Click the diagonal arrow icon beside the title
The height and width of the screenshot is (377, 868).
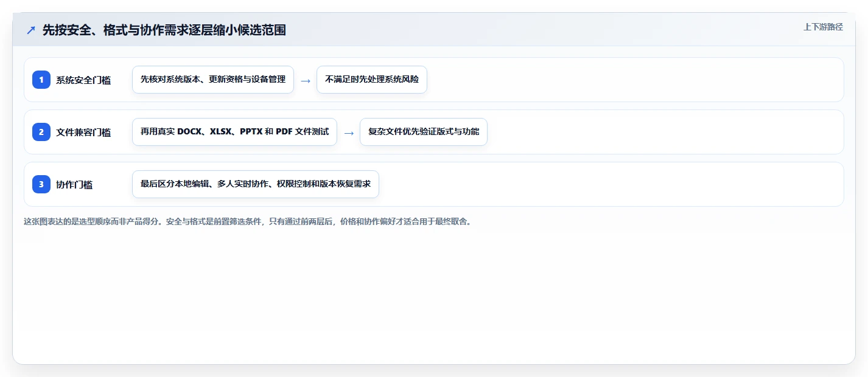point(31,30)
